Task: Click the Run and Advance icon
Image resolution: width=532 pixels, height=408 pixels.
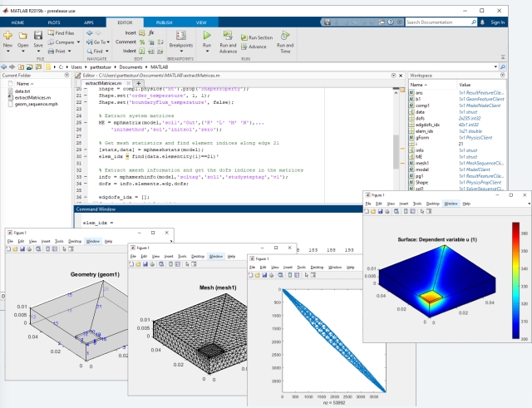Action: pos(229,42)
